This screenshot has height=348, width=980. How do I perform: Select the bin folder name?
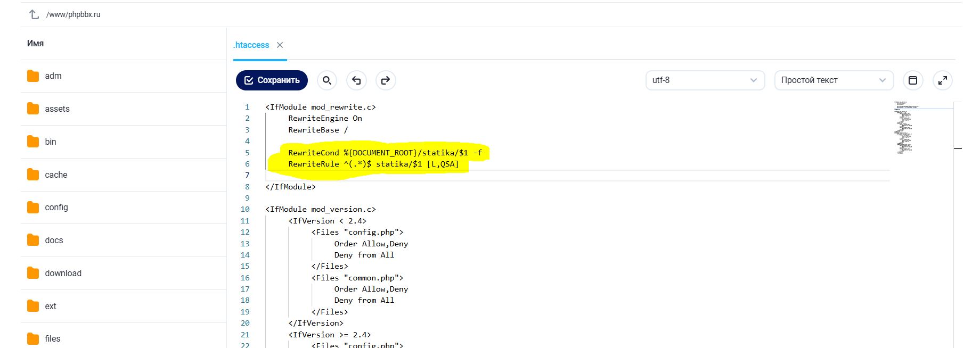coord(51,142)
